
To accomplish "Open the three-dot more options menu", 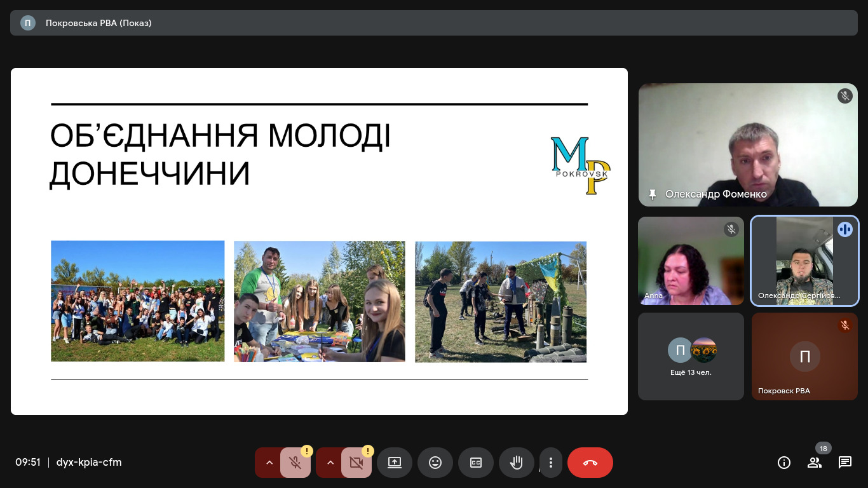I will [551, 463].
